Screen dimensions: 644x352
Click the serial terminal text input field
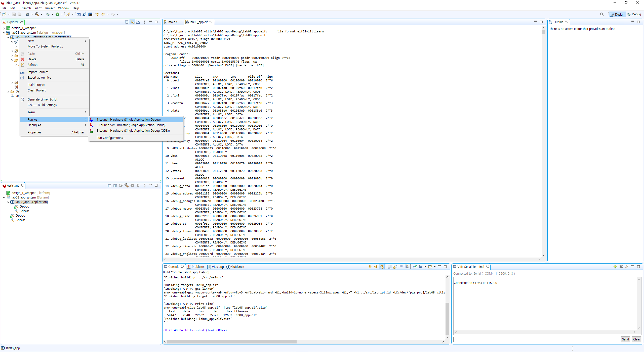coord(536,339)
